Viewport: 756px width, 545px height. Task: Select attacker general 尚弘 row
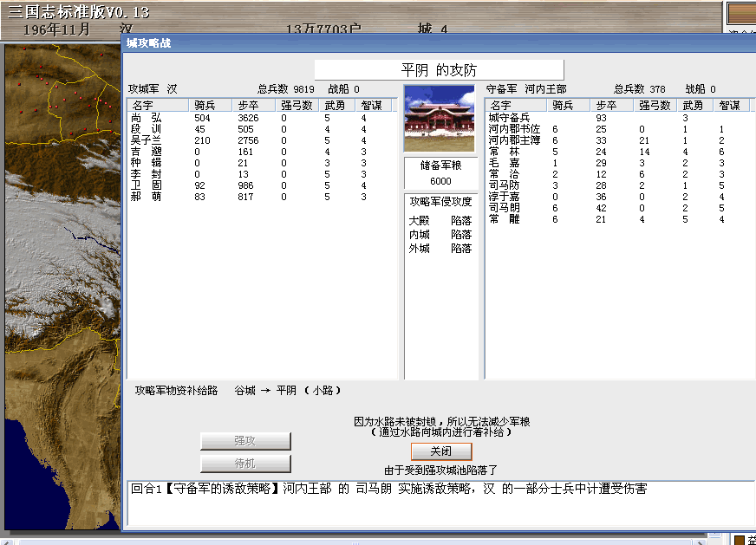(x=147, y=118)
